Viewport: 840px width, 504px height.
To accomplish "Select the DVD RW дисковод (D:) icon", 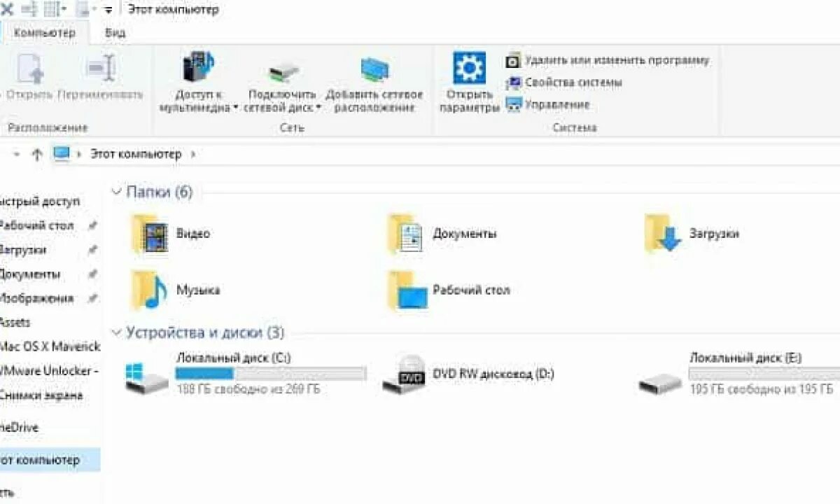I will 405,374.
